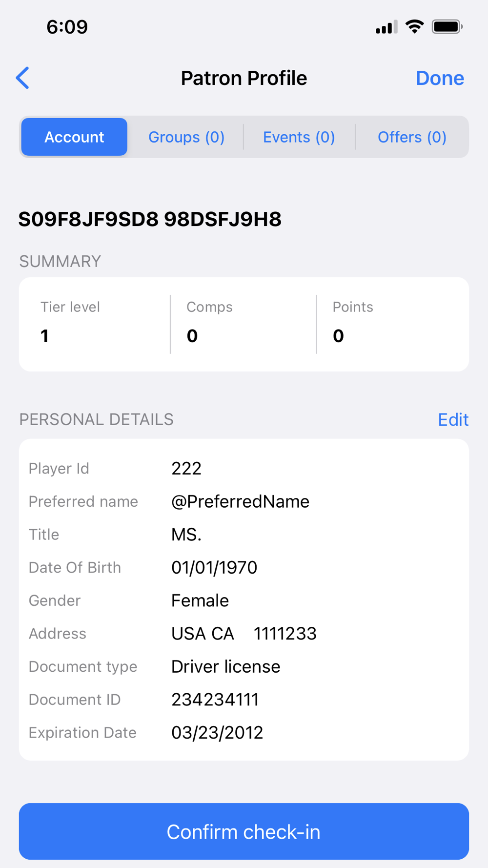Tap the Tier level summary cell
Viewport: 488px width, 868px height.
coord(94,324)
